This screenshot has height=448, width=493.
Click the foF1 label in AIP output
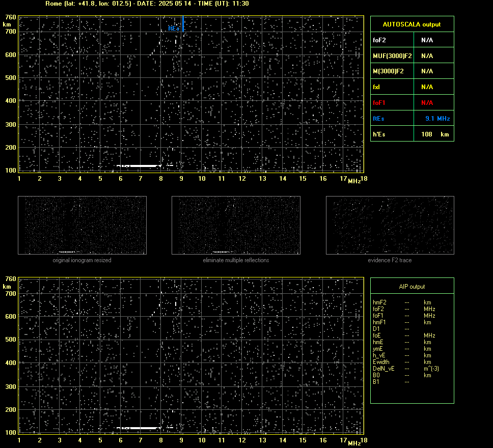pyautogui.click(x=378, y=316)
